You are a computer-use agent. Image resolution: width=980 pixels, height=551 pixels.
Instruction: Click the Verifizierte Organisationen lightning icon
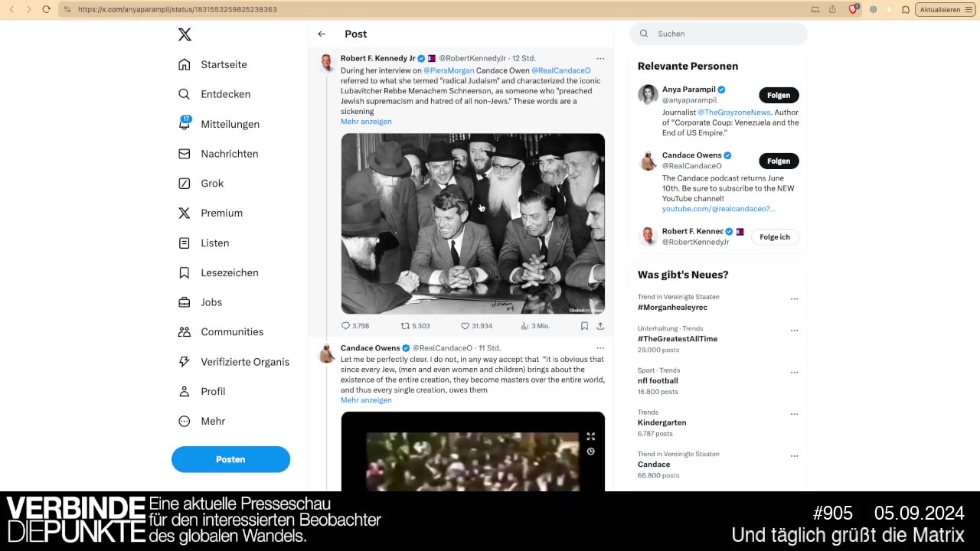[184, 361]
